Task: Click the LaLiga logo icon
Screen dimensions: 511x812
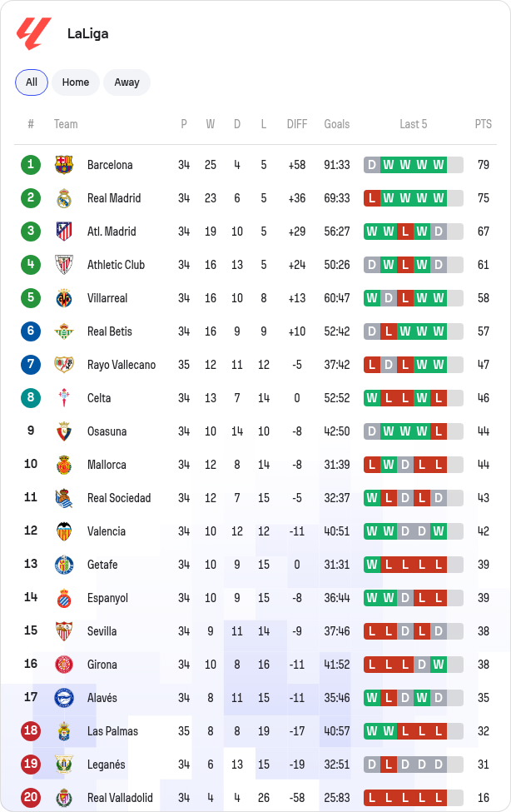Action: pyautogui.click(x=34, y=33)
